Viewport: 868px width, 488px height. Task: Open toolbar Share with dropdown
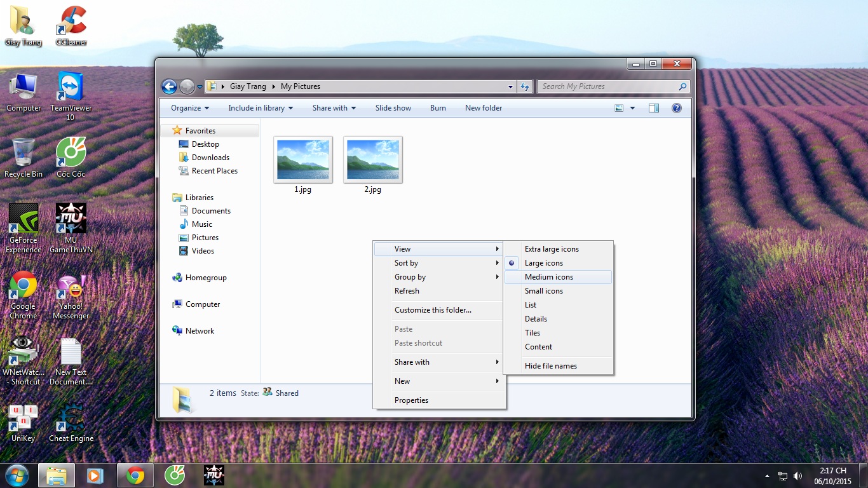[x=334, y=108]
